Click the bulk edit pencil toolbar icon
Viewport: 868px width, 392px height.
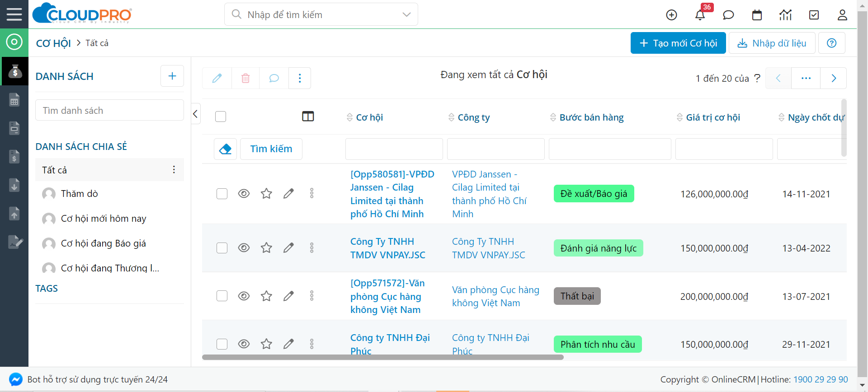(217, 78)
